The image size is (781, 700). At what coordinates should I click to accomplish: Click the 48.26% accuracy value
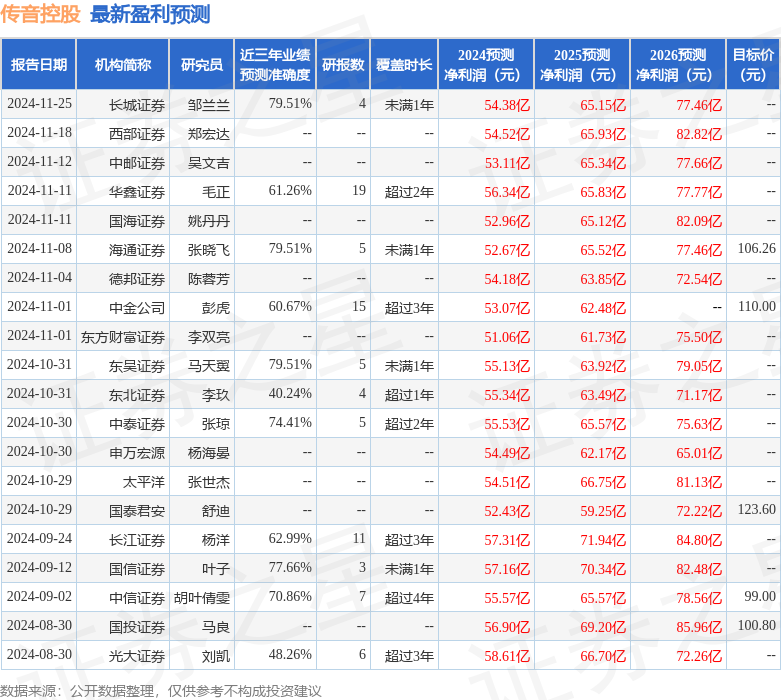(x=290, y=654)
